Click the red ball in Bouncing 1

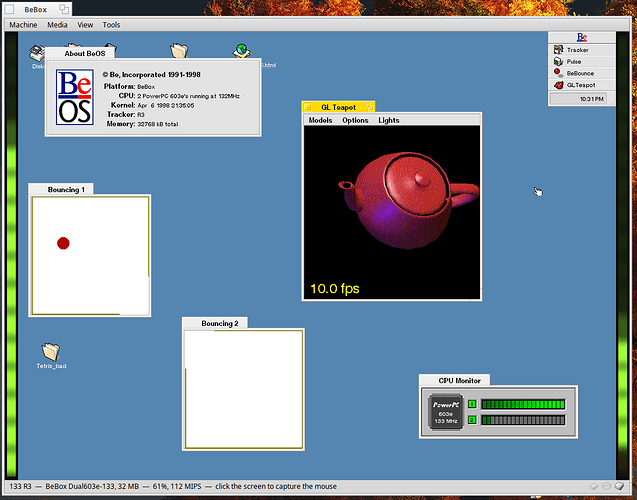tap(63, 243)
